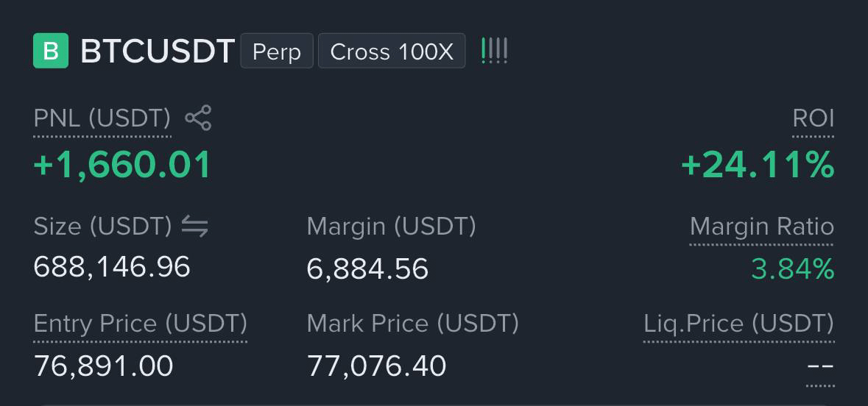Click the 6,884.56 margin value
The height and width of the screenshot is (406, 868).
(x=367, y=268)
